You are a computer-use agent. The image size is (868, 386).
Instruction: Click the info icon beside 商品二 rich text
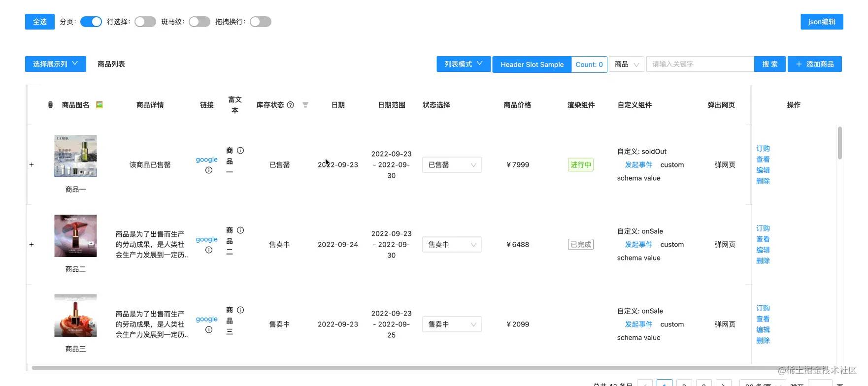tap(240, 230)
